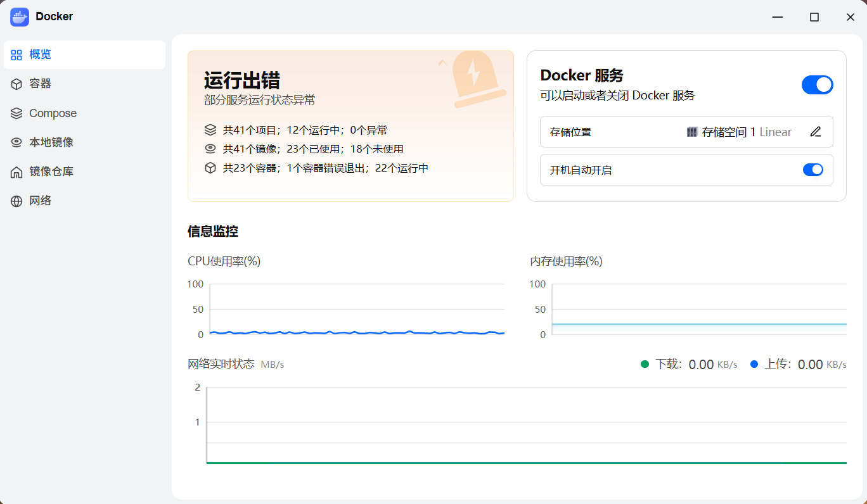Click the 运行出错 status heading
The image size is (867, 504).
(x=242, y=80)
